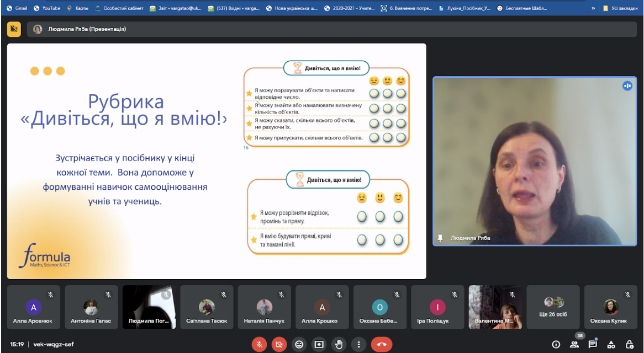Image resolution: width=644 pixels, height=353 pixels.
Task: Toggle the microphone mute button
Action: 259,344
